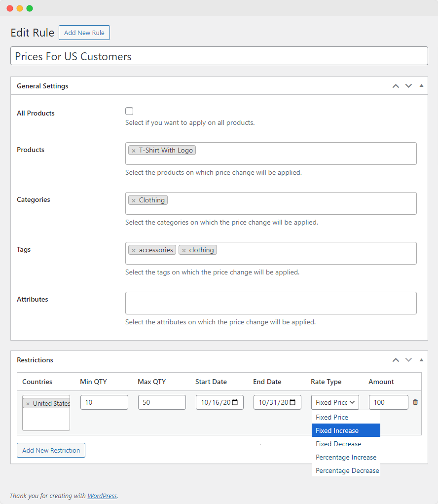Screen dimensions: 438x504
Task: Remove United States from Countries
Action: 28,404
